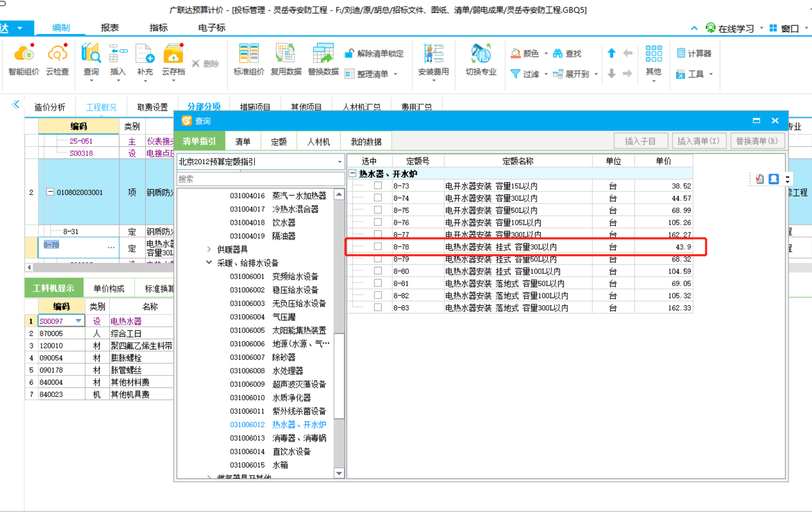Image resolution: width=812 pixels, height=512 pixels.
Task: Select tree item 031006005 太阳能集热装置
Action: pos(278,330)
